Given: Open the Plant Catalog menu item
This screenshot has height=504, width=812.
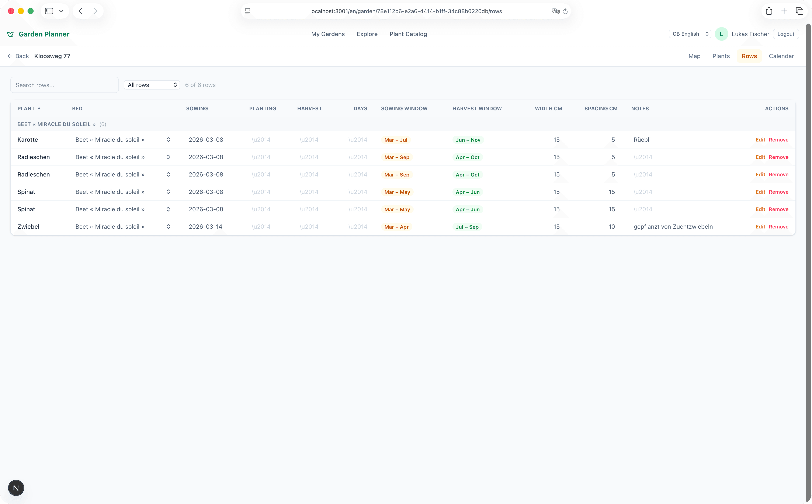Looking at the screenshot, I should click(x=408, y=34).
